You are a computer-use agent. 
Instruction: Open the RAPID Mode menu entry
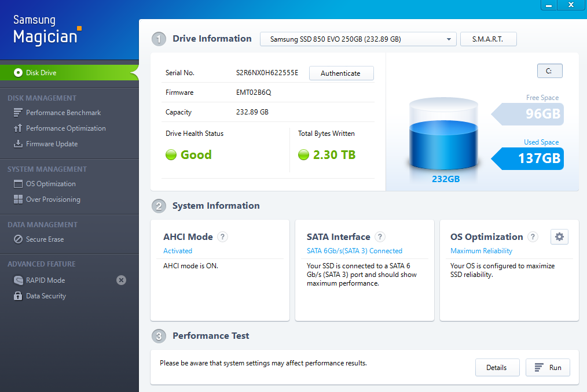click(x=45, y=280)
